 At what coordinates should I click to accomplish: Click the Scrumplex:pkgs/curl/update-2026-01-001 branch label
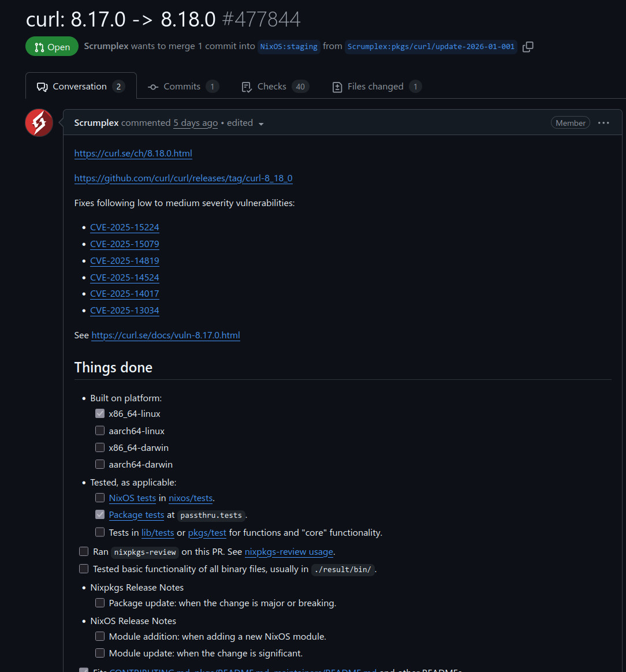[430, 47]
